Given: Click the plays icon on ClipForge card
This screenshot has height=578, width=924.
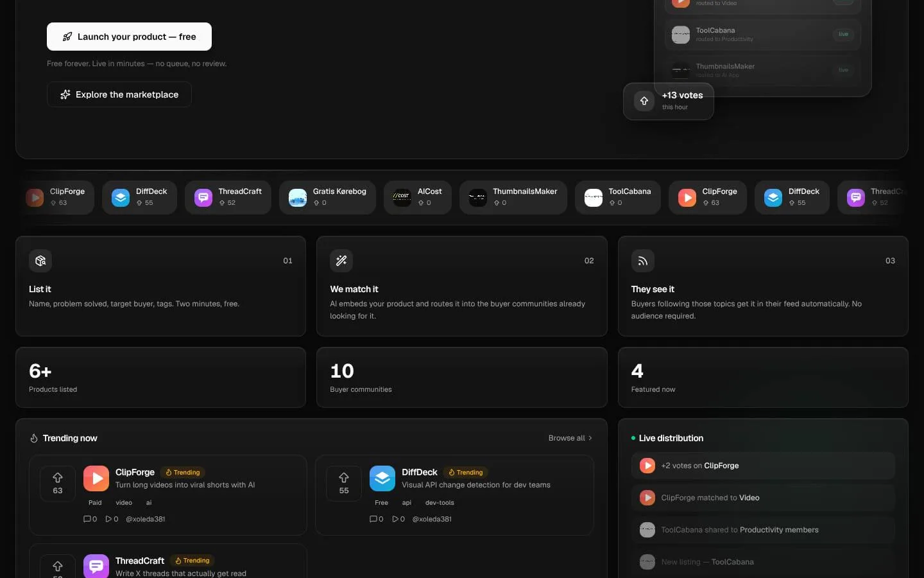Looking at the screenshot, I should tap(108, 519).
